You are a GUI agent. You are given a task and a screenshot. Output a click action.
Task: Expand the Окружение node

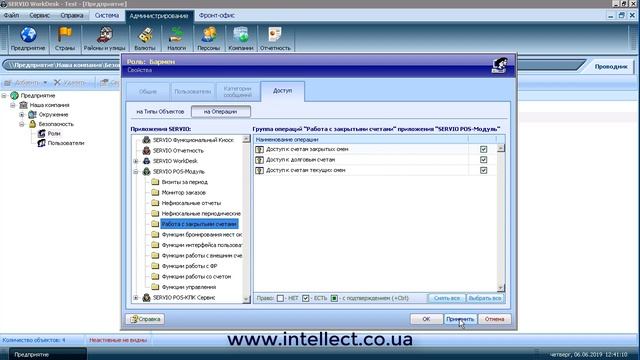[x=22, y=115]
